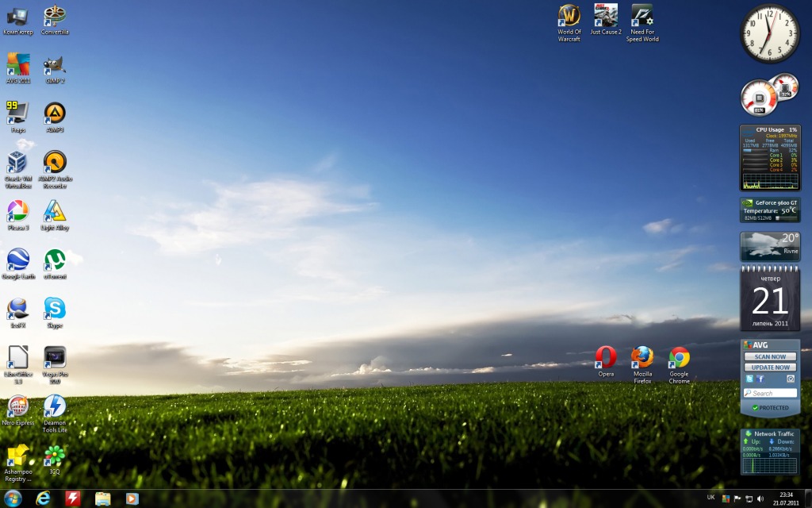Click the globe-and-hat shortcut left of Skype
This screenshot has width=812, height=508.
(x=17, y=313)
